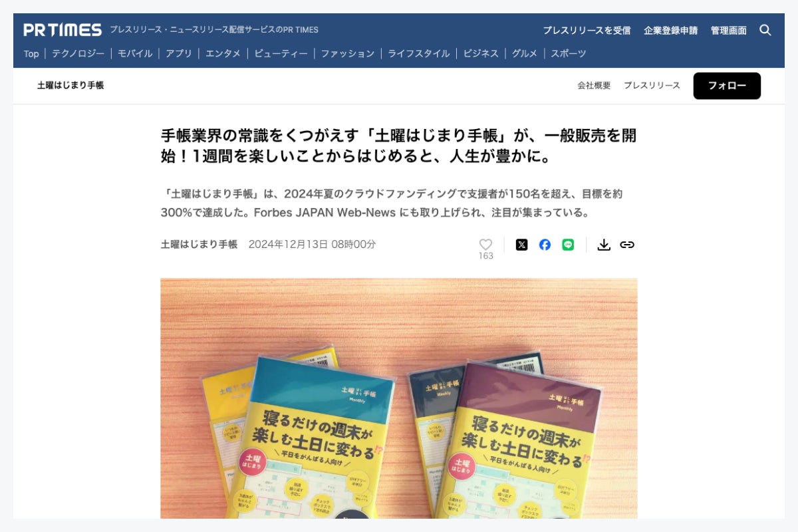798x532 pixels.
Task: Share article via LINE icon
Action: tap(568, 245)
